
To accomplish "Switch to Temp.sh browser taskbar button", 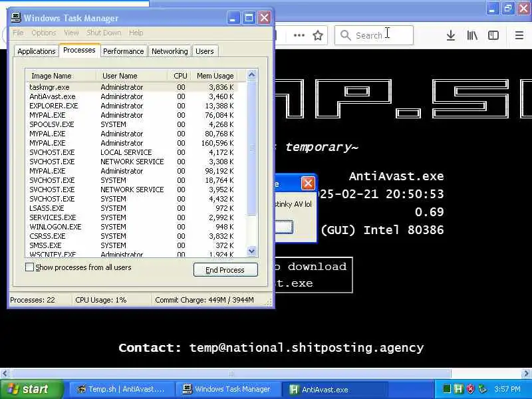I will (x=122, y=389).
